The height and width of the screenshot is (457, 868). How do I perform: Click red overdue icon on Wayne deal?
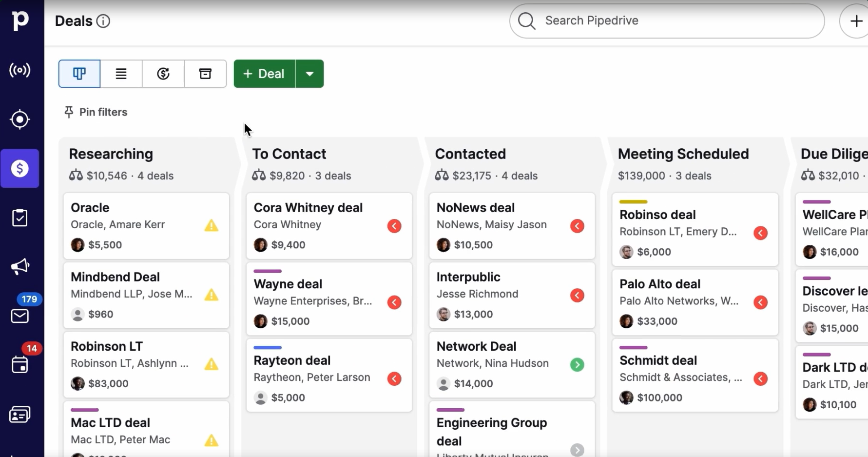click(x=394, y=302)
